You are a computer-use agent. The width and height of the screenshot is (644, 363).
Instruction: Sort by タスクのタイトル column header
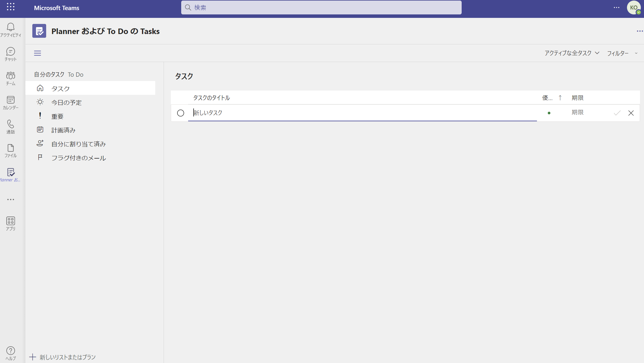[211, 98]
